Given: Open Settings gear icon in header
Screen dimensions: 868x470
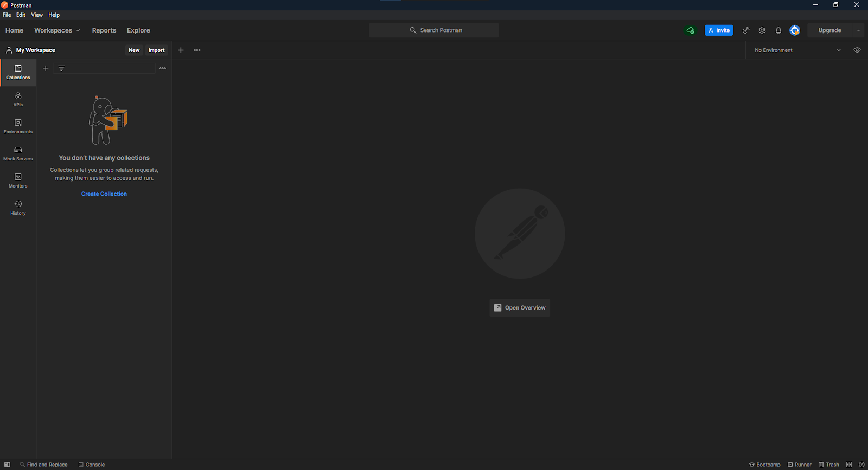Looking at the screenshot, I should click(x=762, y=30).
